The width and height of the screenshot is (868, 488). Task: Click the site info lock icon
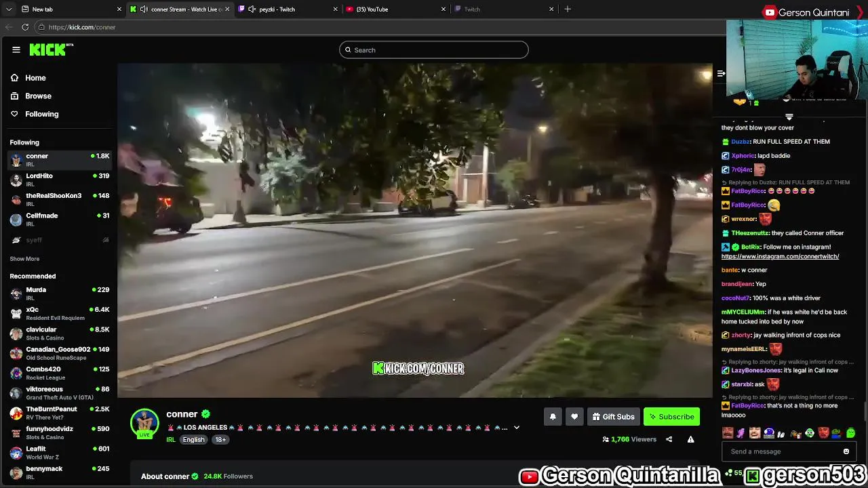pyautogui.click(x=41, y=27)
